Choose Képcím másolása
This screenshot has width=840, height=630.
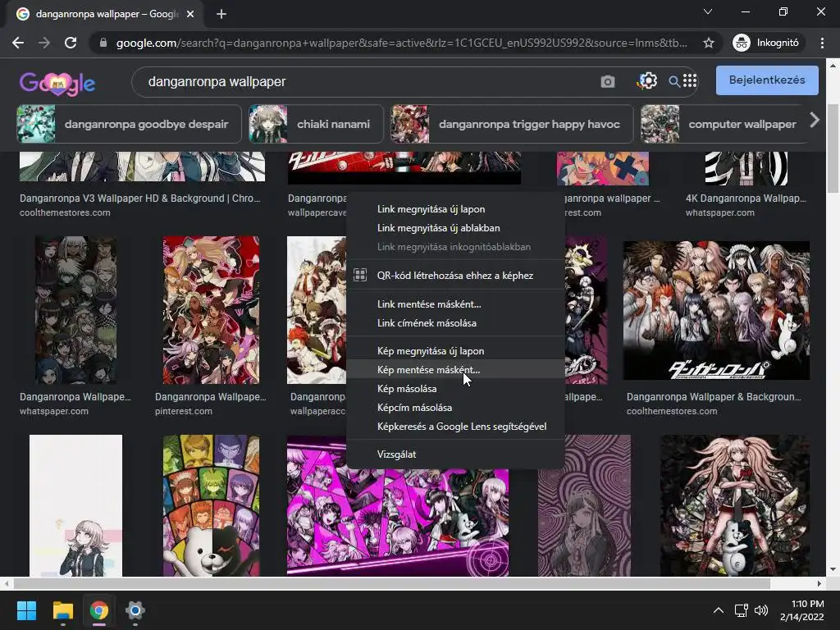click(456, 408)
